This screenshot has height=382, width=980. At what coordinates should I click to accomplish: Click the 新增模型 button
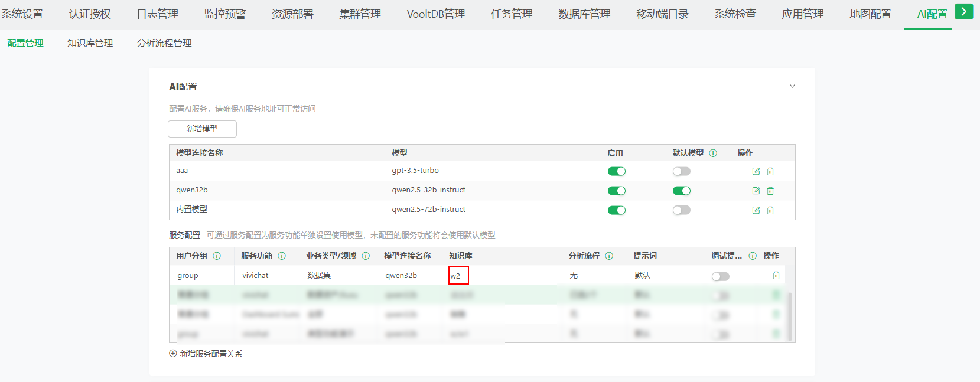[202, 129]
